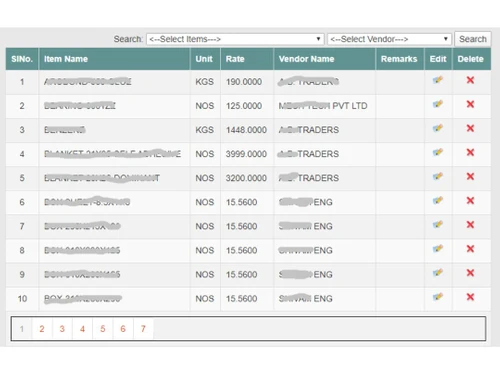Click the edit pencil in row 8
This screenshot has width=500, height=375.
(x=438, y=249)
